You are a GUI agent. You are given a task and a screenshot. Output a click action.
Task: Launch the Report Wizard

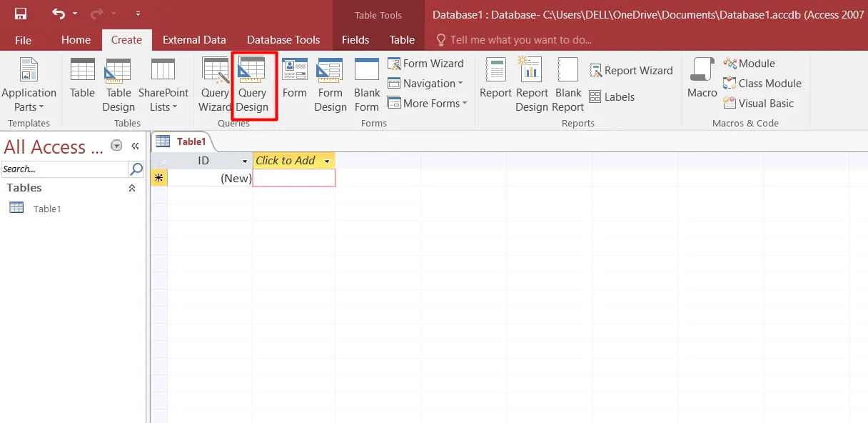pos(631,70)
